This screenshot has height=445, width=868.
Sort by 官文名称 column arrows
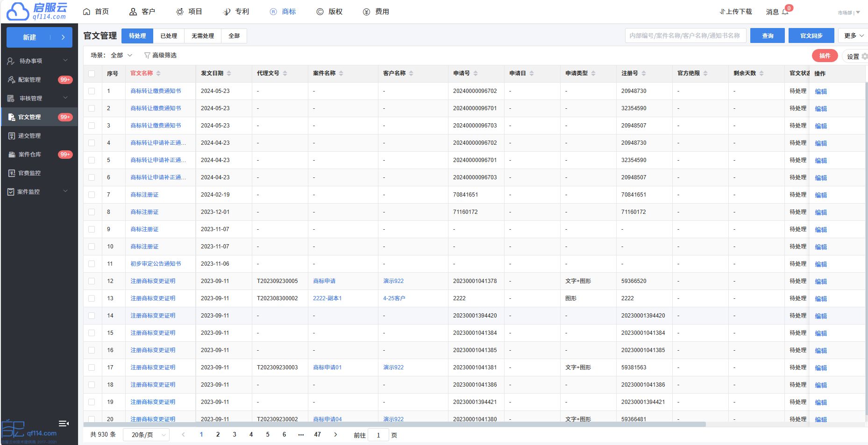point(158,73)
